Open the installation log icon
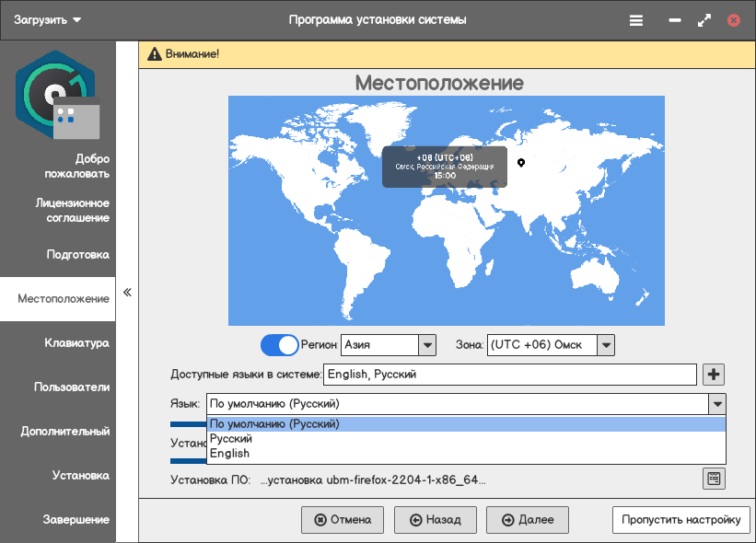 [x=714, y=479]
